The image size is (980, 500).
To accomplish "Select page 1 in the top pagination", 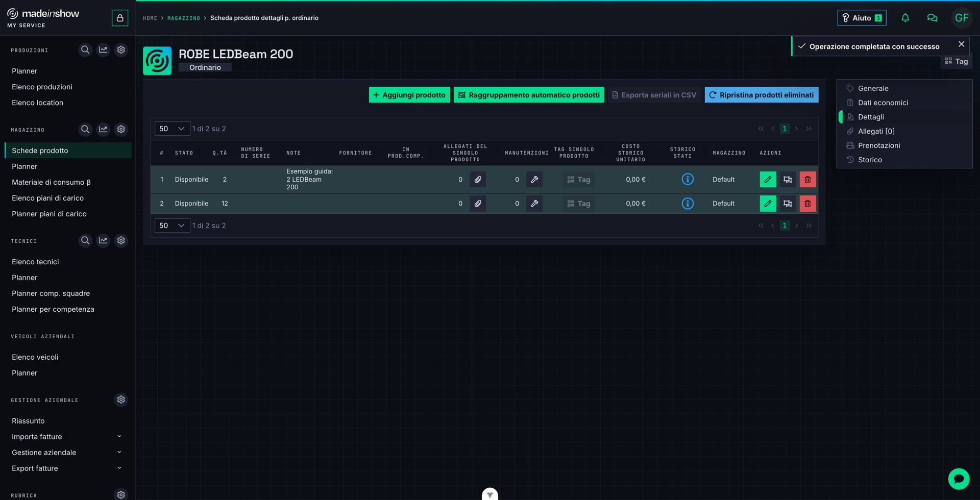I will click(x=785, y=129).
